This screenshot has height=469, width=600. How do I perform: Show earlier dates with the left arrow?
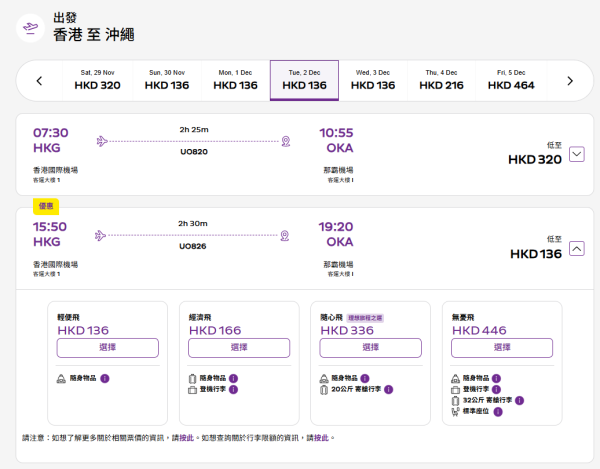coord(39,81)
